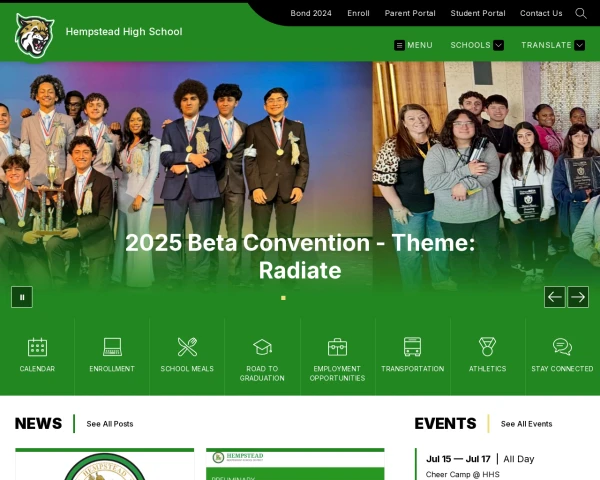Expand the TRANSLATE dropdown arrow
Viewport: 600px width, 480px height.
(580, 45)
